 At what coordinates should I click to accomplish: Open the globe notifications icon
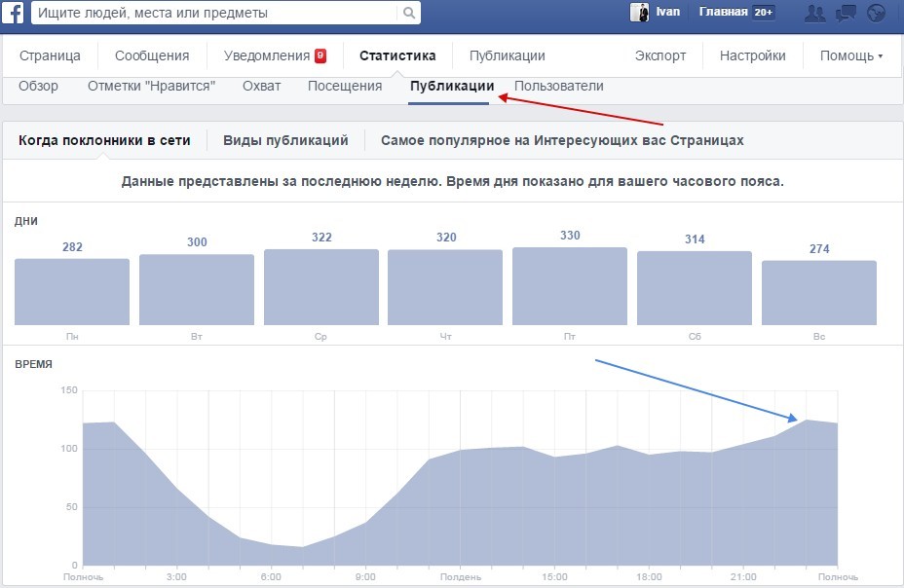pyautogui.click(x=876, y=13)
